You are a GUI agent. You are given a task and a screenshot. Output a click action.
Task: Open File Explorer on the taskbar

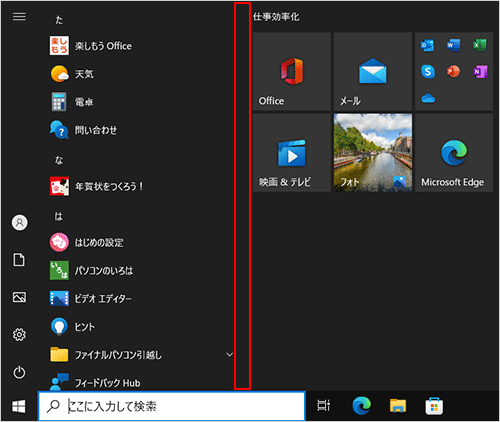[x=398, y=406]
